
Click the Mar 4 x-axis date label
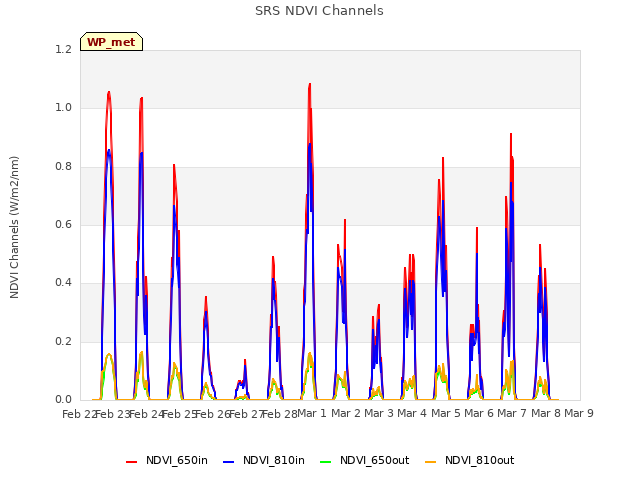(412, 413)
